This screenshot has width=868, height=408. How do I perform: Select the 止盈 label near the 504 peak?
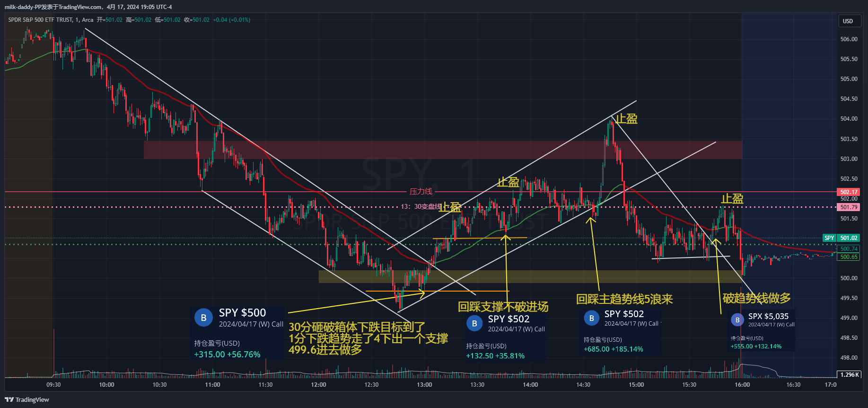[x=626, y=119]
